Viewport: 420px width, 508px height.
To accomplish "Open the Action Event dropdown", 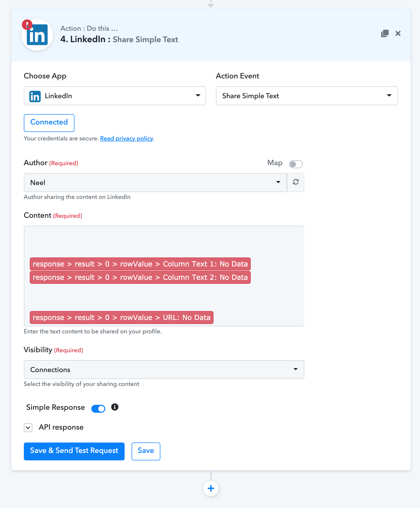I will point(307,96).
